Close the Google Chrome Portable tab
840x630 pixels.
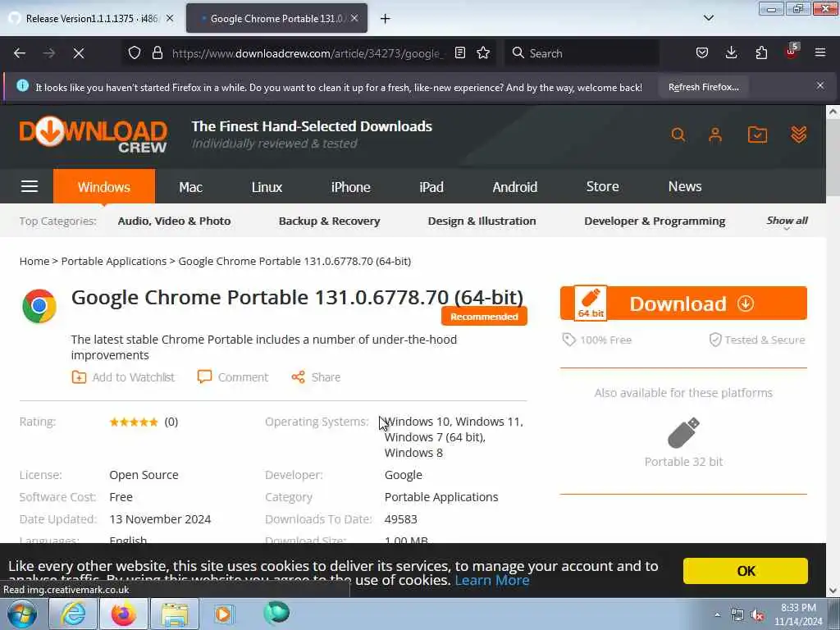(x=354, y=18)
